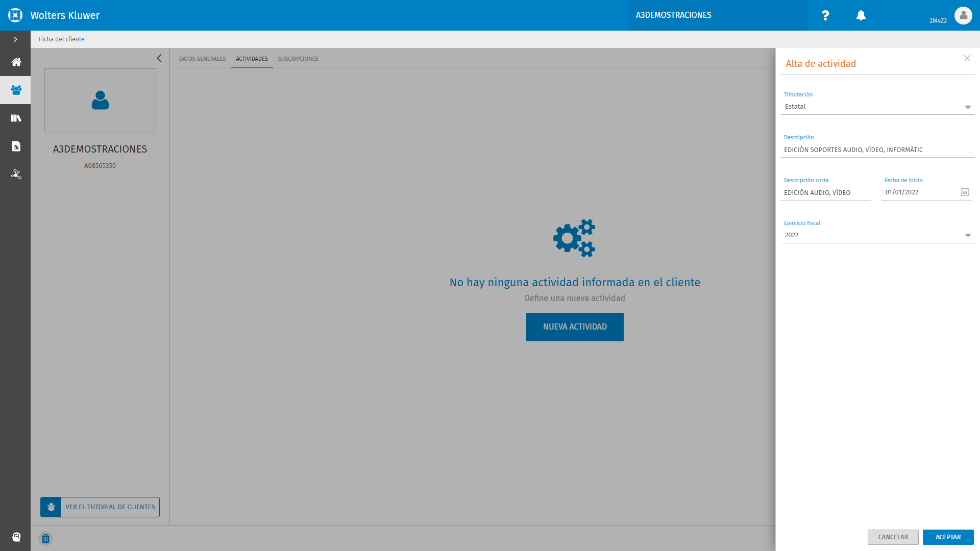
Task: Confirm with the Aceptar button
Action: (948, 537)
